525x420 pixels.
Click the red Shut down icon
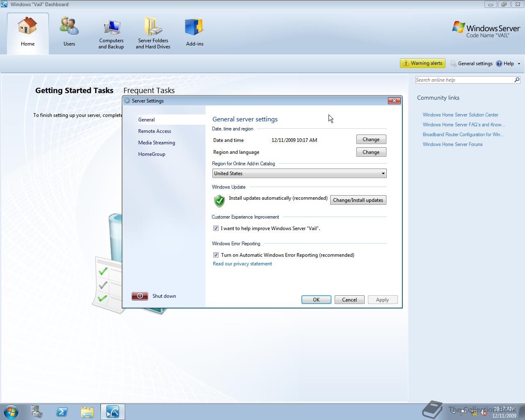[x=140, y=296]
